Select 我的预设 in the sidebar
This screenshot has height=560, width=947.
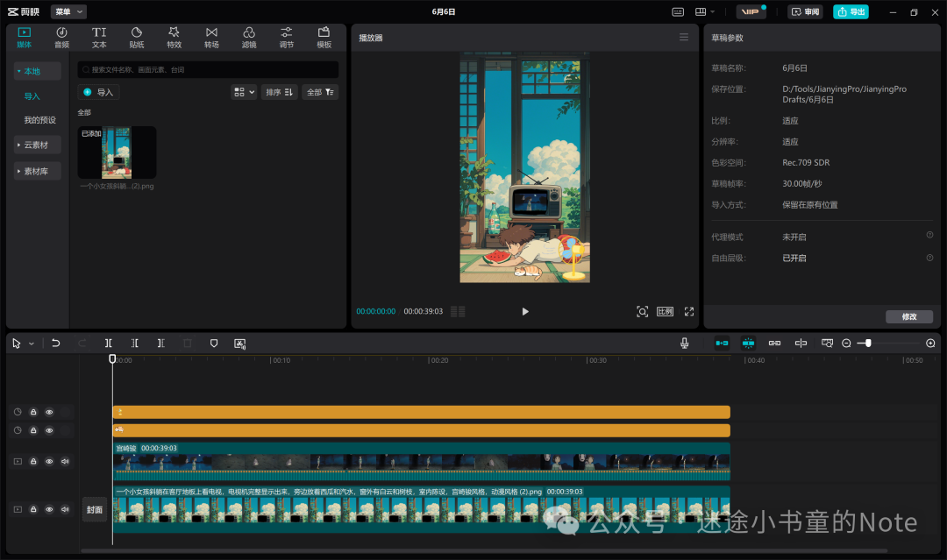(x=39, y=120)
